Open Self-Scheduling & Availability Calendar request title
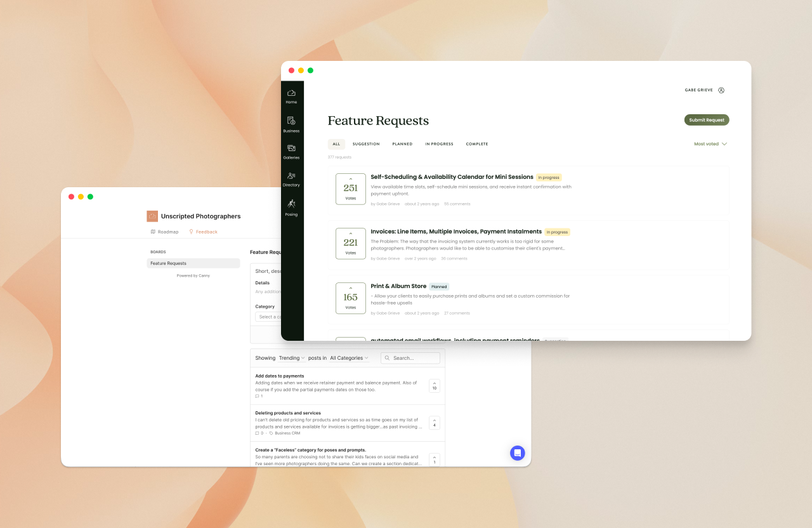 click(452, 177)
